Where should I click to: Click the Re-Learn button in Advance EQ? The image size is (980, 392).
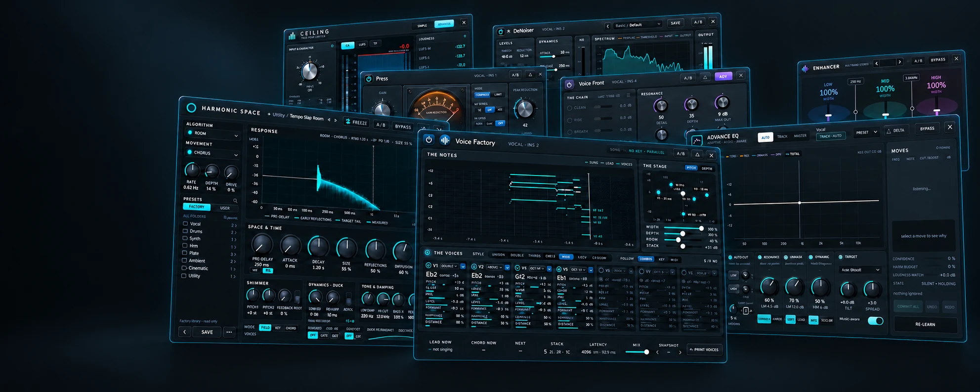click(925, 324)
